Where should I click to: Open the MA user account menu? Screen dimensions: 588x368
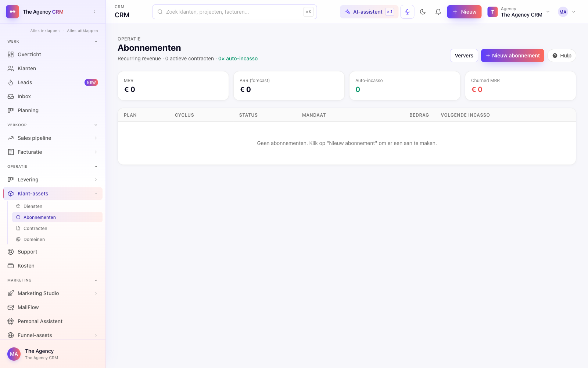pos(567,12)
